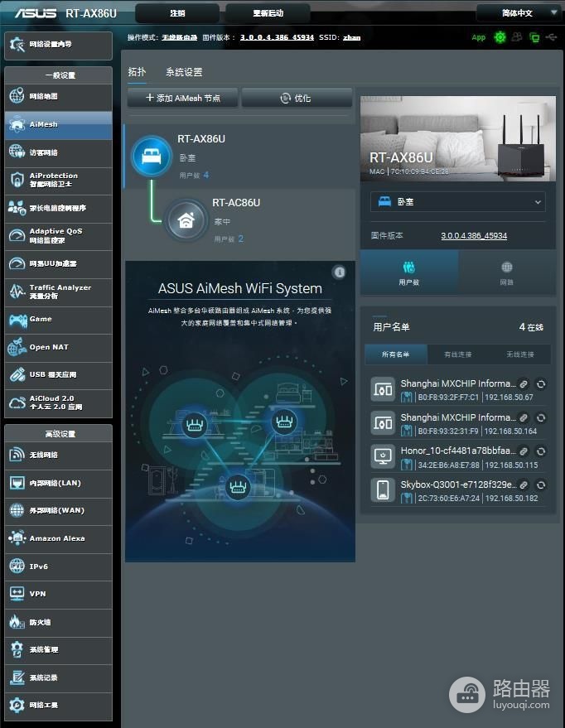Image resolution: width=565 pixels, height=728 pixels.
Task: Click the 优化 optimize button
Action: [x=297, y=98]
